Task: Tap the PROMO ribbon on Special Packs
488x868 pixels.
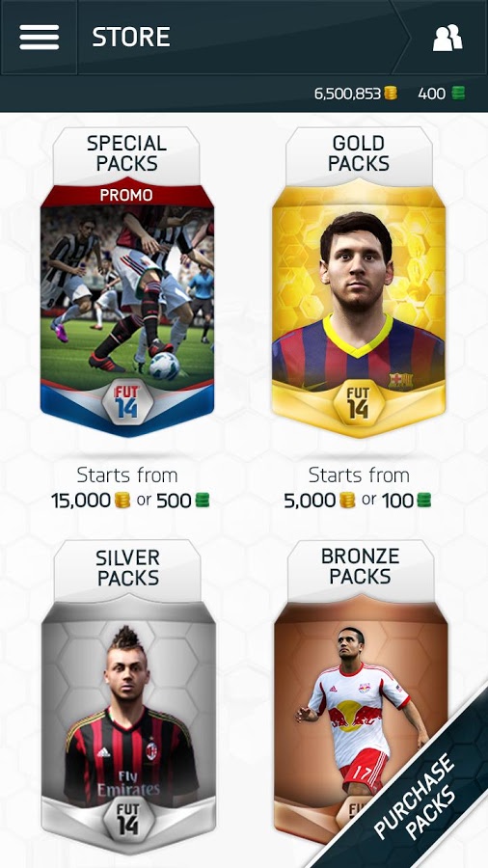Action: pyautogui.click(x=126, y=195)
